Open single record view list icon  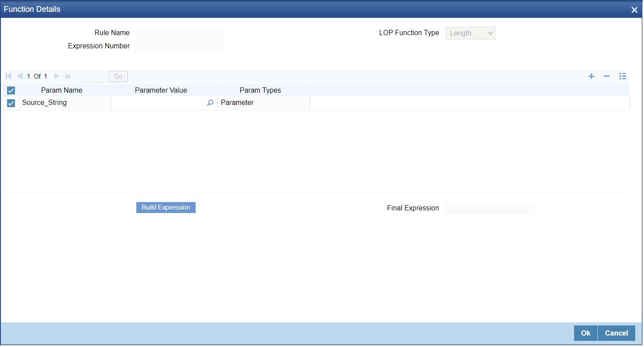[x=622, y=76]
